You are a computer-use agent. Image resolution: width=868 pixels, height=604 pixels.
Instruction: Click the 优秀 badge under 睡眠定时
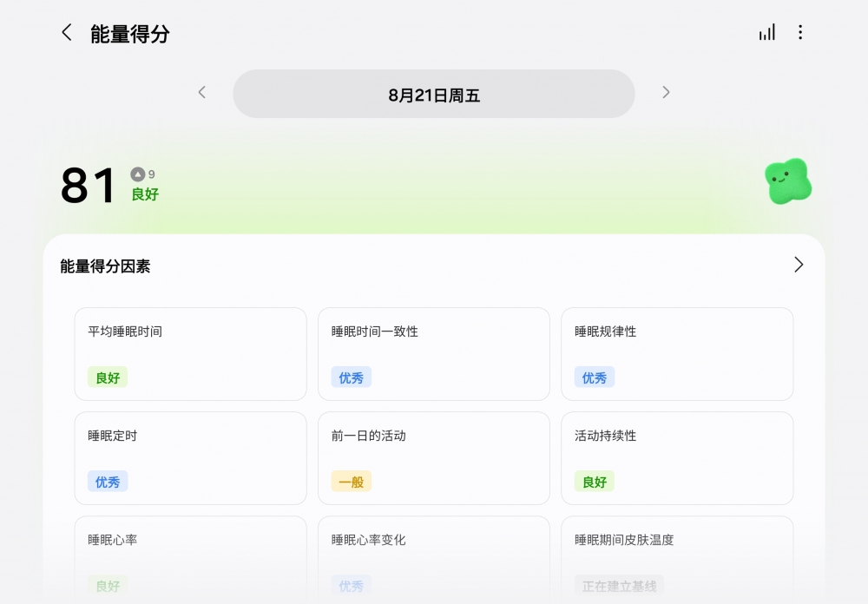point(108,482)
